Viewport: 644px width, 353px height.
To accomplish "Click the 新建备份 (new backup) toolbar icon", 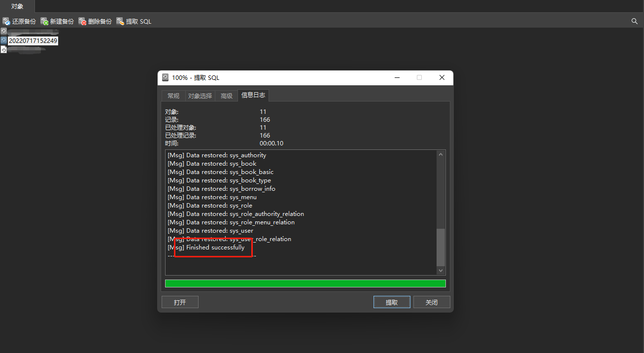I will 44,21.
